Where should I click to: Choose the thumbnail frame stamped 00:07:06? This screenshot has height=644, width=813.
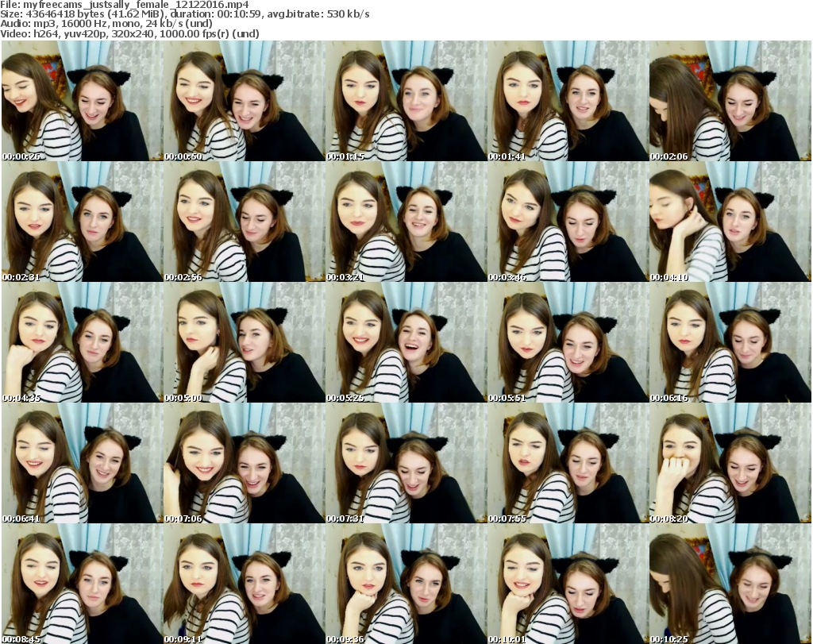(x=244, y=464)
